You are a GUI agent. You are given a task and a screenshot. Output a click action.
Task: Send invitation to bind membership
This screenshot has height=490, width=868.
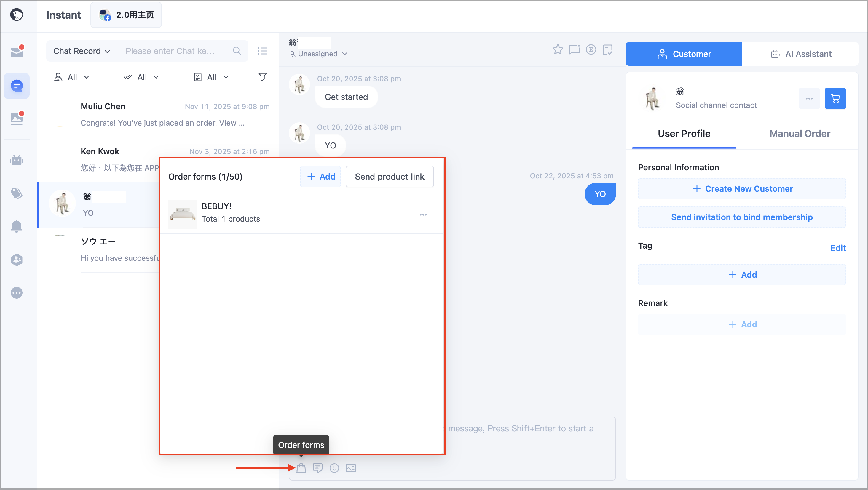coord(742,217)
